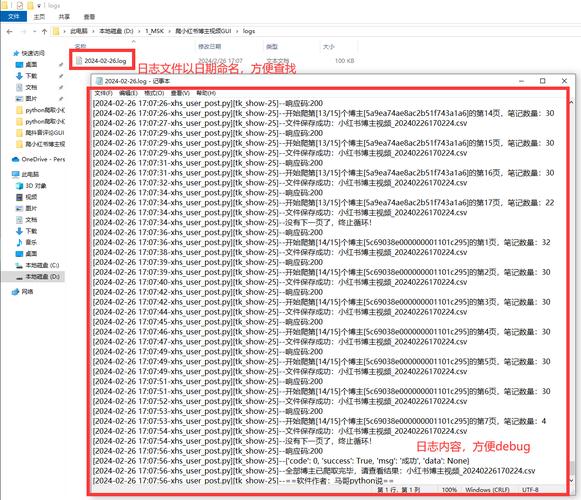Open Notepad's 文件(F) menu

(x=103, y=93)
